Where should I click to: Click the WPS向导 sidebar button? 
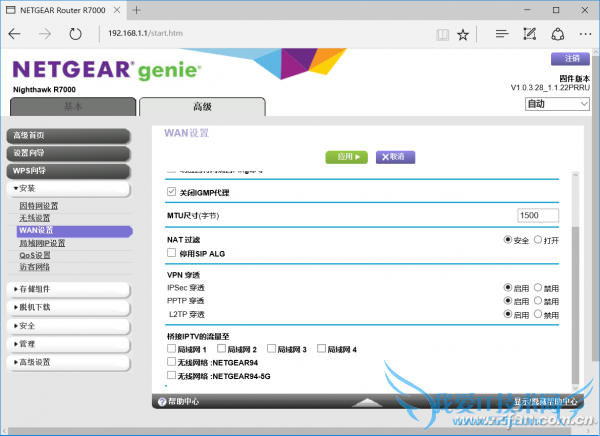[69, 171]
